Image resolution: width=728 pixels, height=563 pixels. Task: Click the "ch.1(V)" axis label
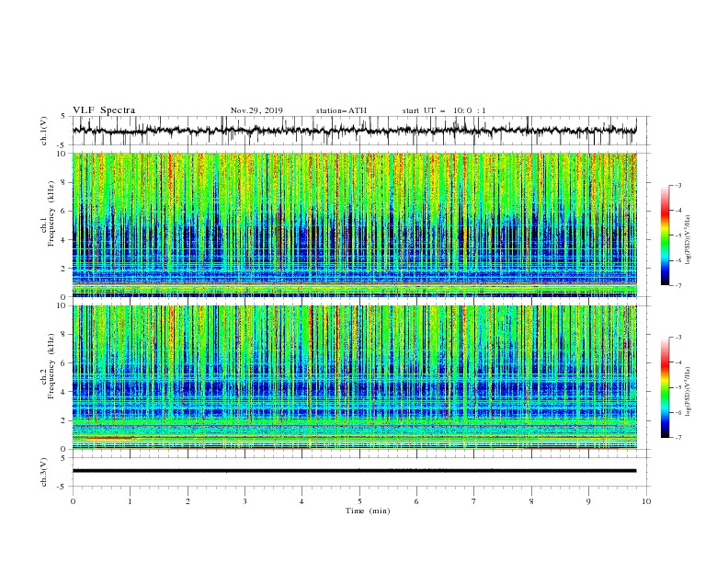click(x=44, y=131)
